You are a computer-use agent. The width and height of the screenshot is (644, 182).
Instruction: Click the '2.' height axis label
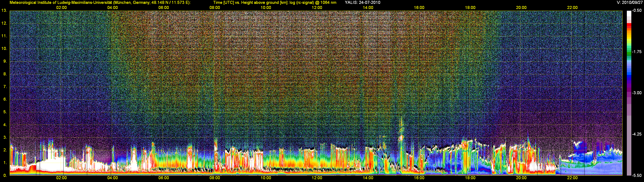click(x=5, y=150)
